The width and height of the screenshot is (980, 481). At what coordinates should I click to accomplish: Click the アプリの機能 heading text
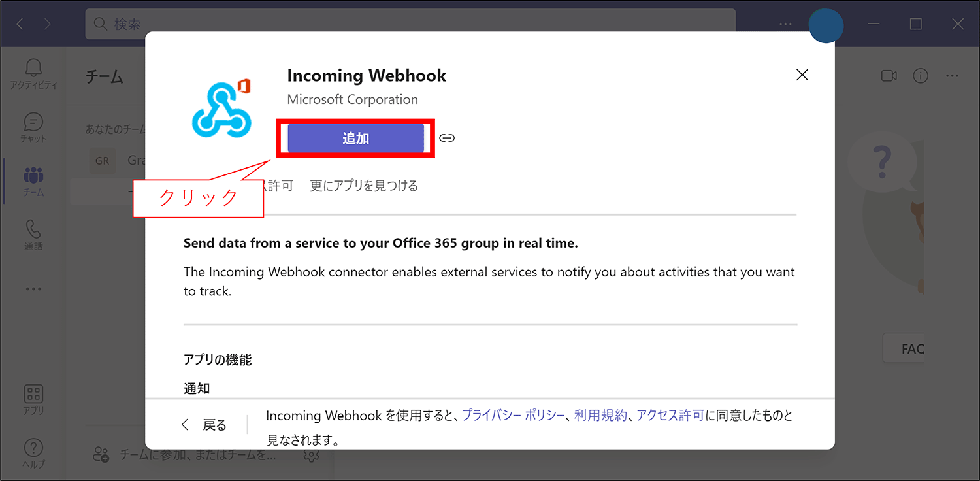tap(218, 359)
